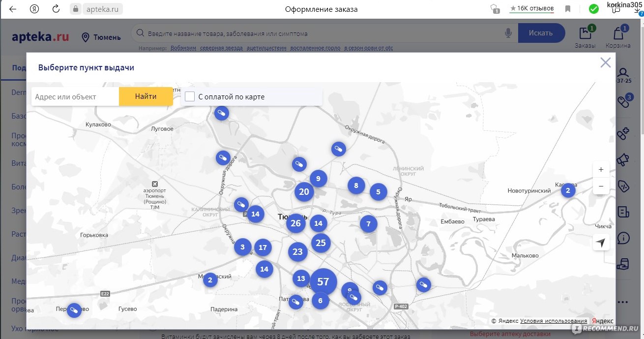644x339 pixels.
Task: Open cluster 2 near Московский
Action: click(210, 280)
